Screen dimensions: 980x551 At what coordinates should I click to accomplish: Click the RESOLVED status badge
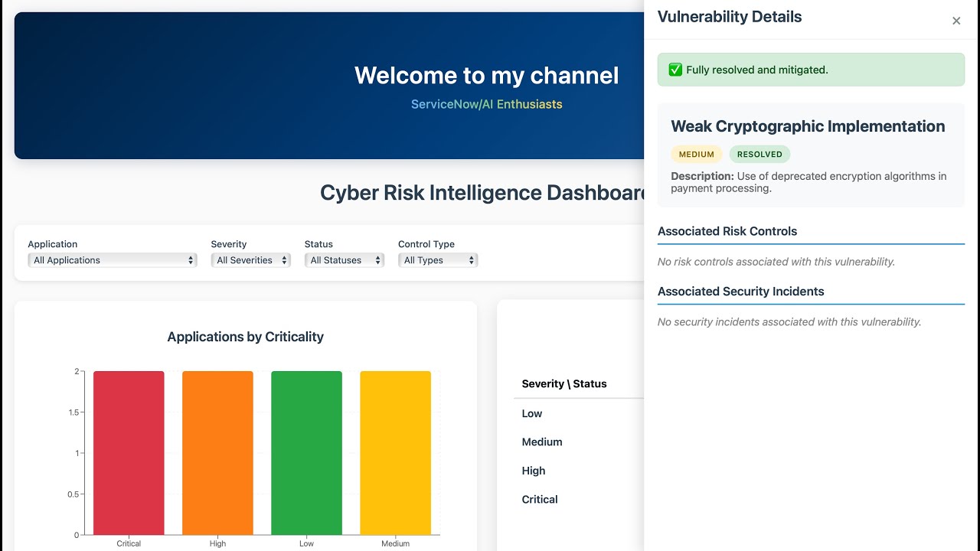[x=759, y=155]
